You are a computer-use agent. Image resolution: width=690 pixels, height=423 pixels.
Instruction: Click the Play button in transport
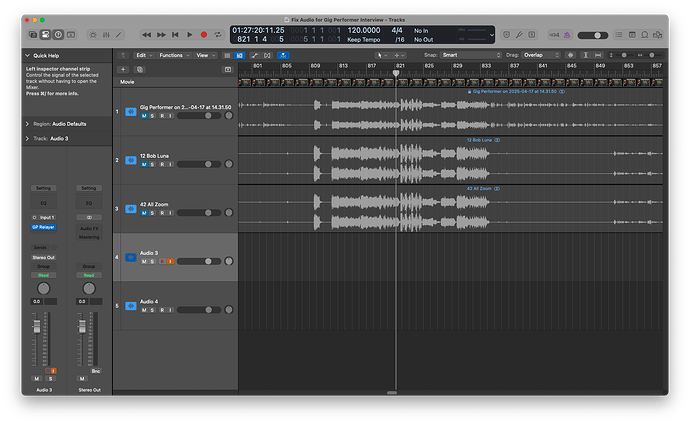[190, 35]
